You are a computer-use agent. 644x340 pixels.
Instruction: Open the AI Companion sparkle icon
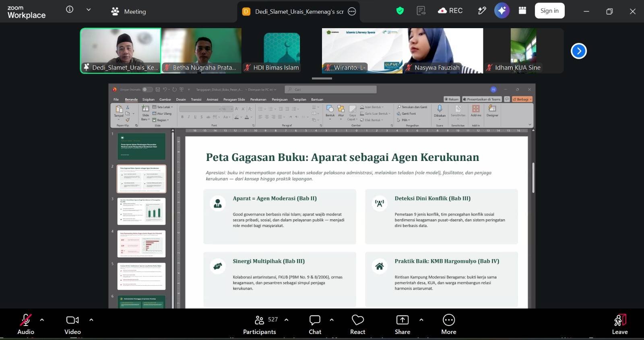(502, 11)
